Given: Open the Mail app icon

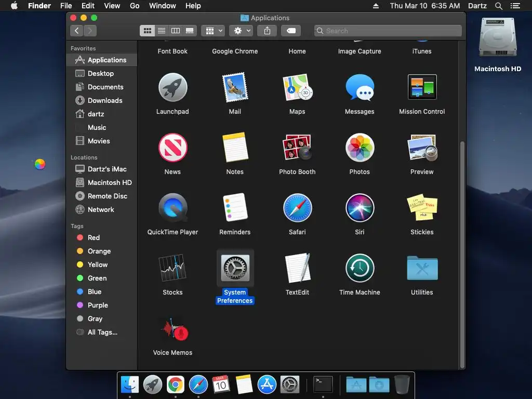Looking at the screenshot, I should click(235, 87).
